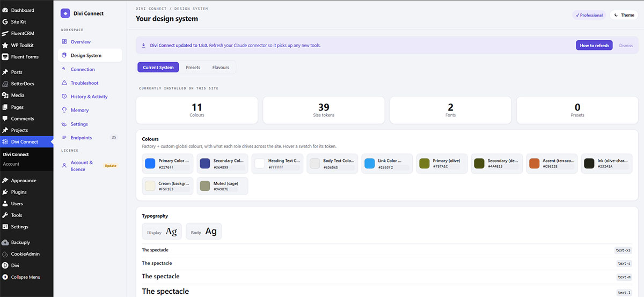This screenshot has width=644, height=297.
Task: Click the WordPress Settings icon
Action: coord(5,227)
